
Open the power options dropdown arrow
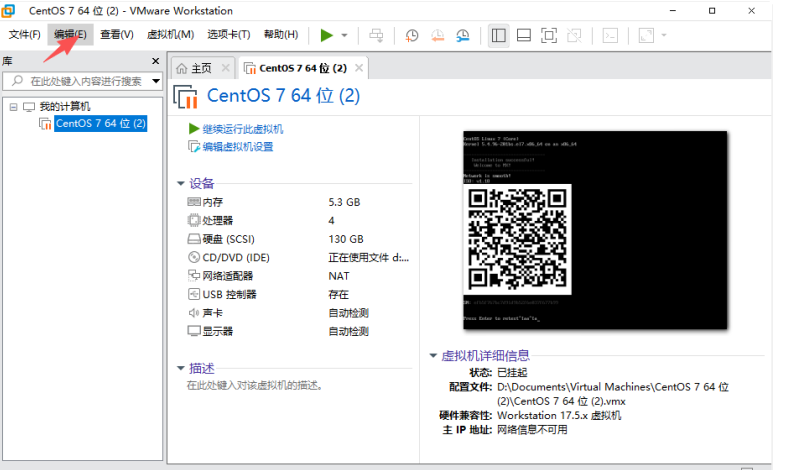coord(345,35)
